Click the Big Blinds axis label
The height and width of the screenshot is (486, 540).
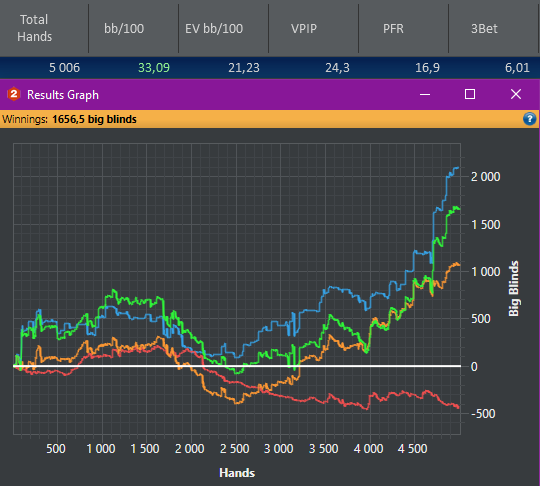pos(513,289)
